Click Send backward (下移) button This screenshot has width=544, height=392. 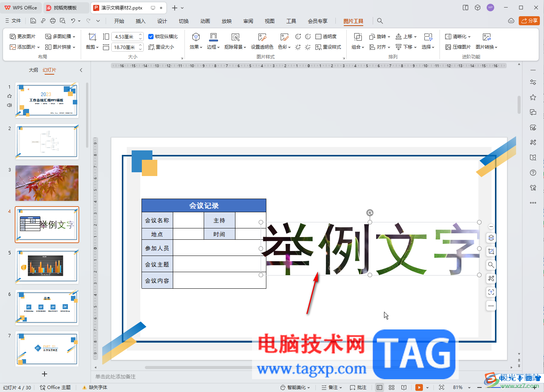point(406,47)
